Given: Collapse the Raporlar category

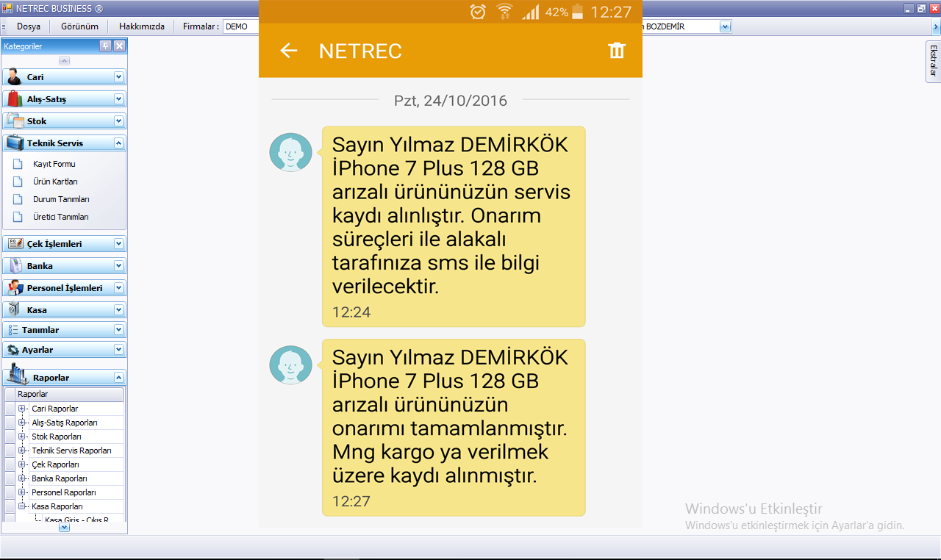Looking at the screenshot, I should coord(118,378).
